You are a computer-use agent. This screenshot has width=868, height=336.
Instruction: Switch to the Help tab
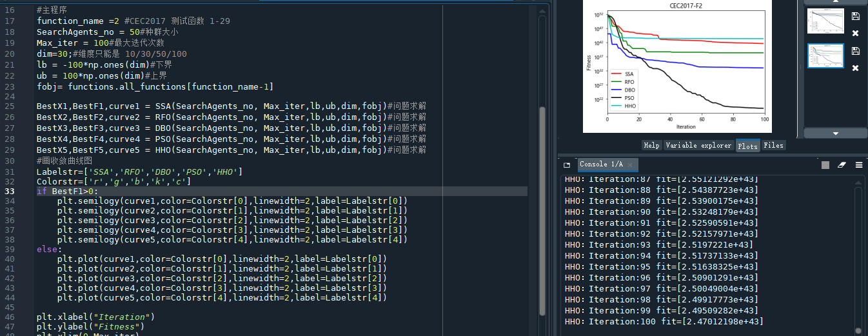coord(651,146)
